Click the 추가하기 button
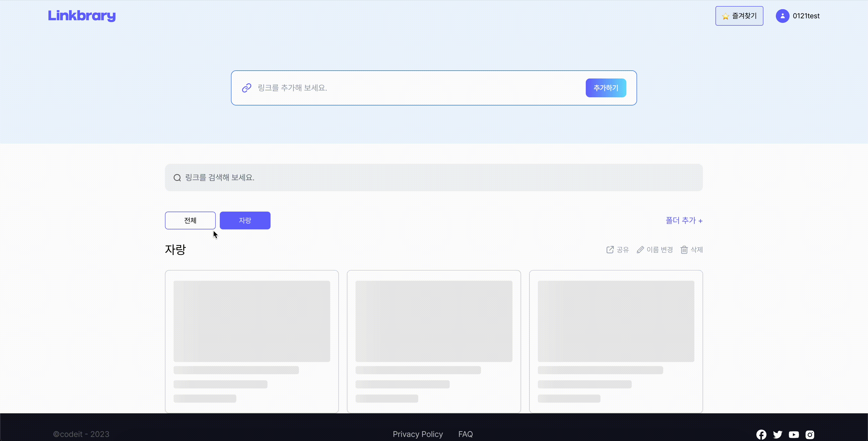This screenshot has width=868, height=441. pyautogui.click(x=606, y=88)
